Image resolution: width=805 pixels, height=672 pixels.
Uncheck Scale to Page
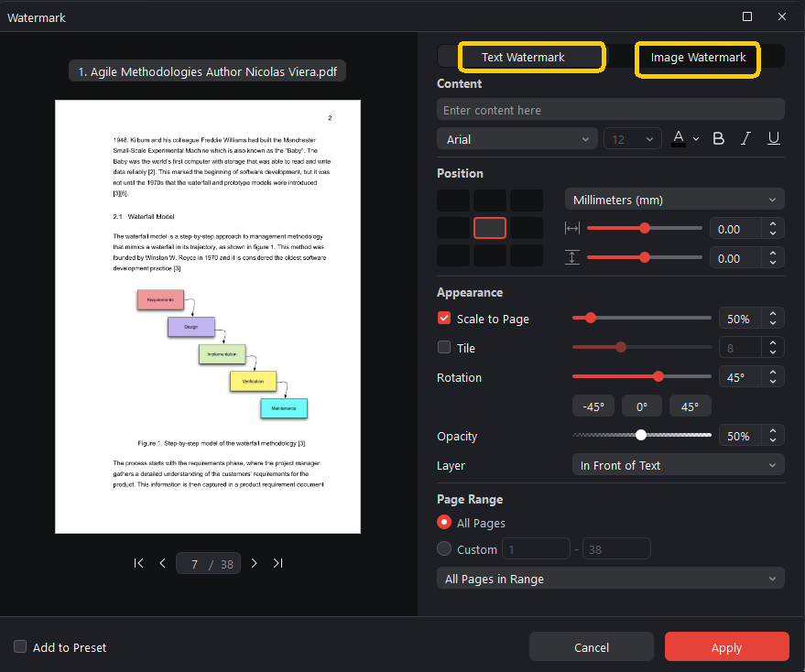click(444, 319)
